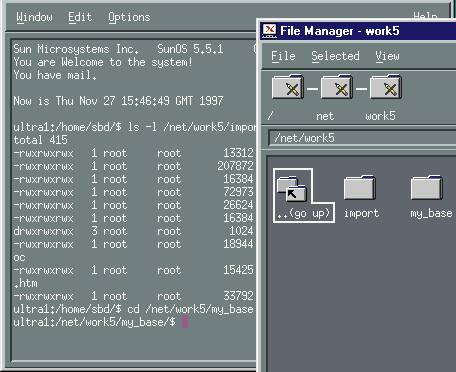Image resolution: width=456 pixels, height=372 pixels.
Task: Click the '.htm' line in terminal
Action: [x=25, y=283]
